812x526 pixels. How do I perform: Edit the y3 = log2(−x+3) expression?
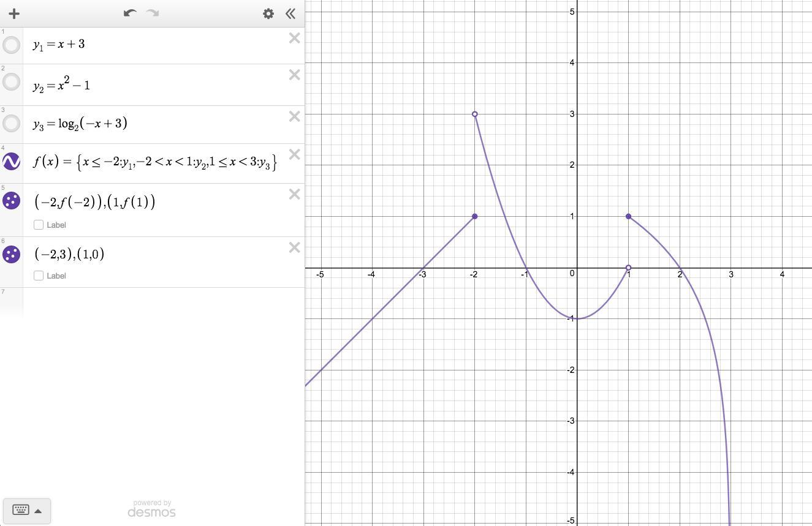[80, 123]
